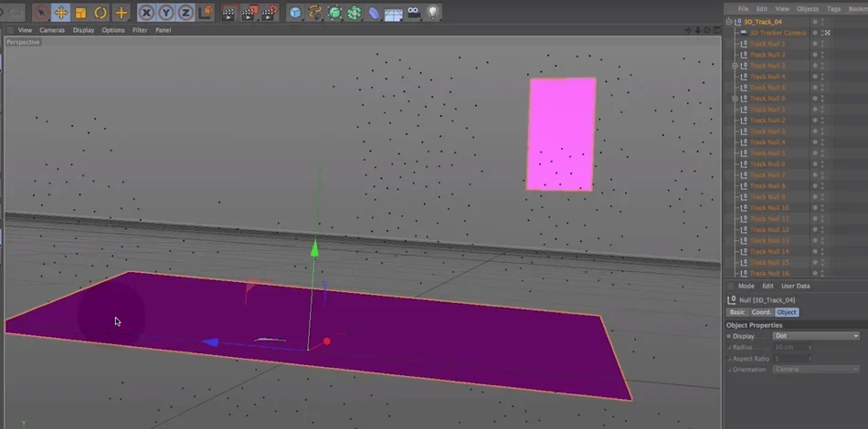Click the viewport zoom navigation icon
The width and height of the screenshot is (868, 429).
(698, 30)
